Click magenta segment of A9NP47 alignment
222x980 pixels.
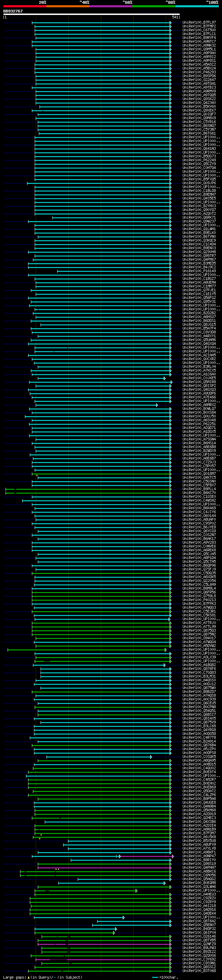pyautogui.click(x=146, y=856)
